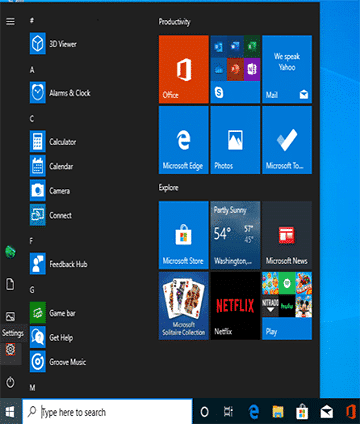Open OneNote icon in Office apps tile
The width and height of the screenshot is (360, 424).
[252, 69]
